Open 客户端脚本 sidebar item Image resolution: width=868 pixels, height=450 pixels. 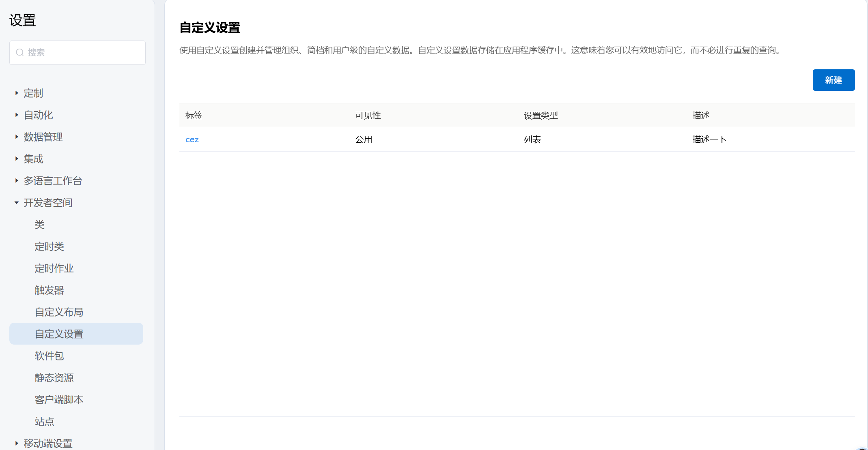59,400
